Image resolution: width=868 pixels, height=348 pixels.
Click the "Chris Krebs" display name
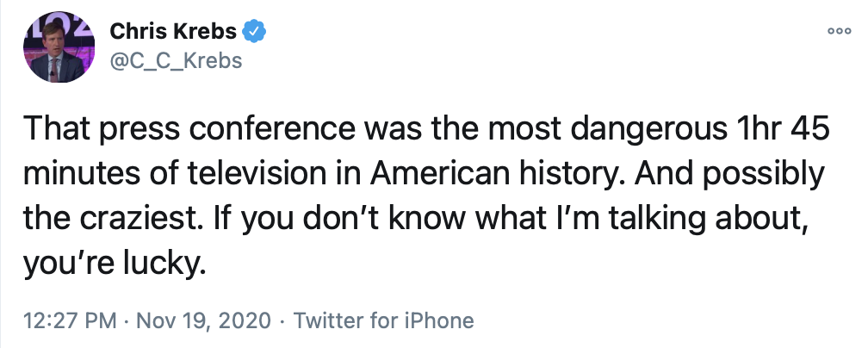coord(173,33)
